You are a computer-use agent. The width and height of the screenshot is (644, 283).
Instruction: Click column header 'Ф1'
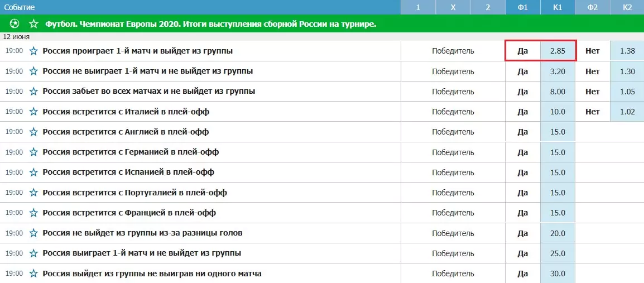(523, 7)
